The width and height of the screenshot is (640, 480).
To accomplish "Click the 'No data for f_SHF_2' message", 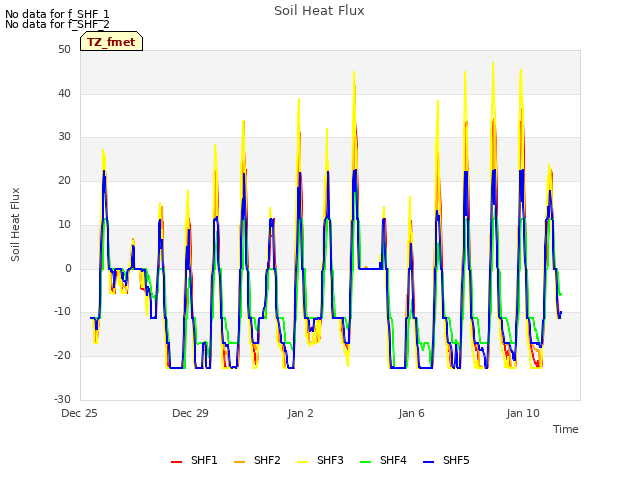I will (x=57, y=24).
